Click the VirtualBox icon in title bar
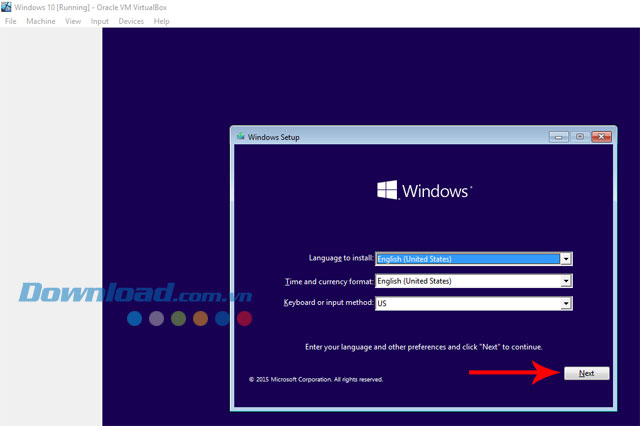The width and height of the screenshot is (640, 426). 6,7
